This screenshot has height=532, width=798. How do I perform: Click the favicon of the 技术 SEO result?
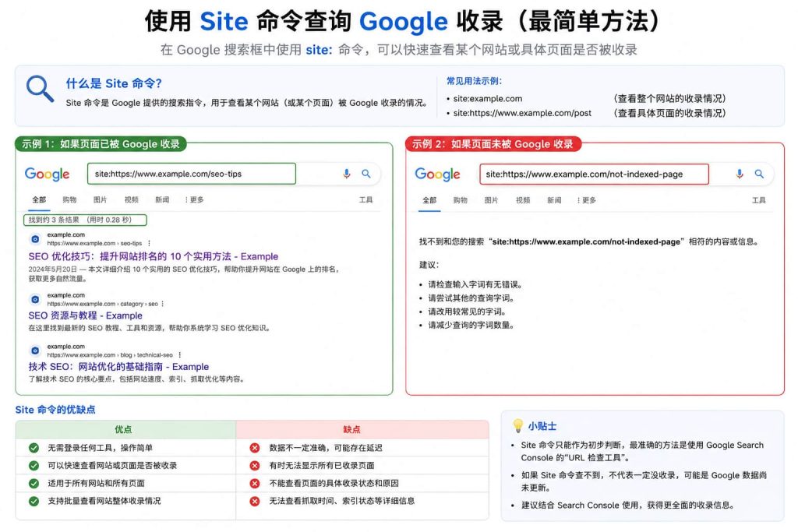(35, 351)
